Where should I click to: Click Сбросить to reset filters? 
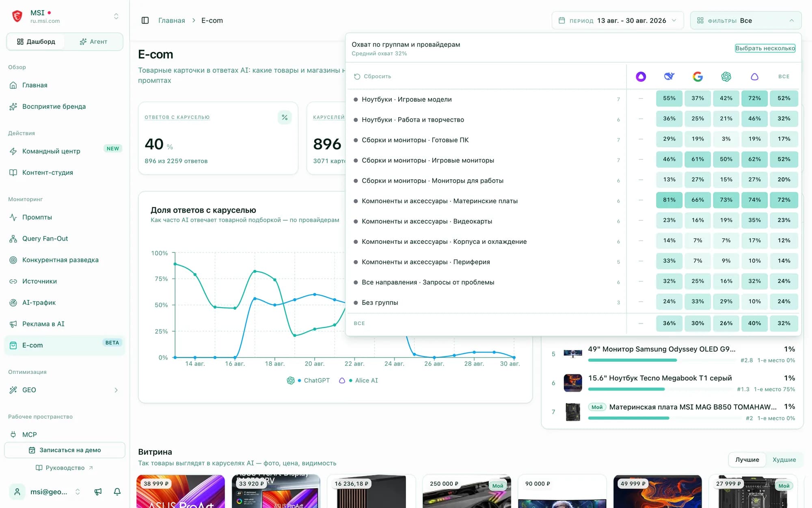pyautogui.click(x=373, y=76)
